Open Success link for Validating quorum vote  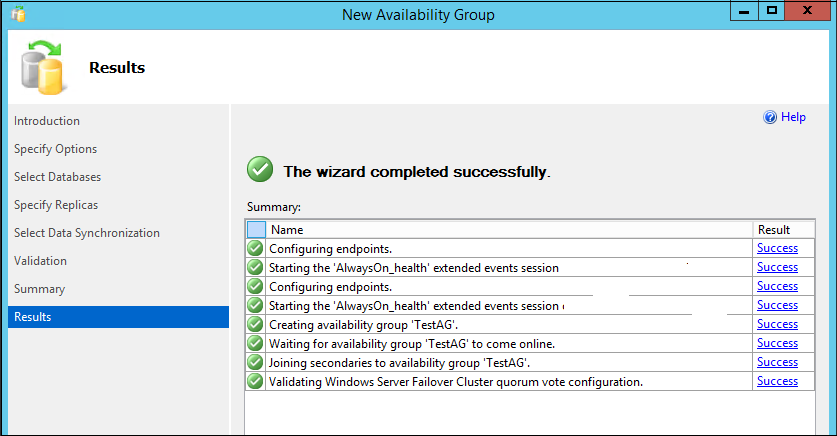coord(777,381)
